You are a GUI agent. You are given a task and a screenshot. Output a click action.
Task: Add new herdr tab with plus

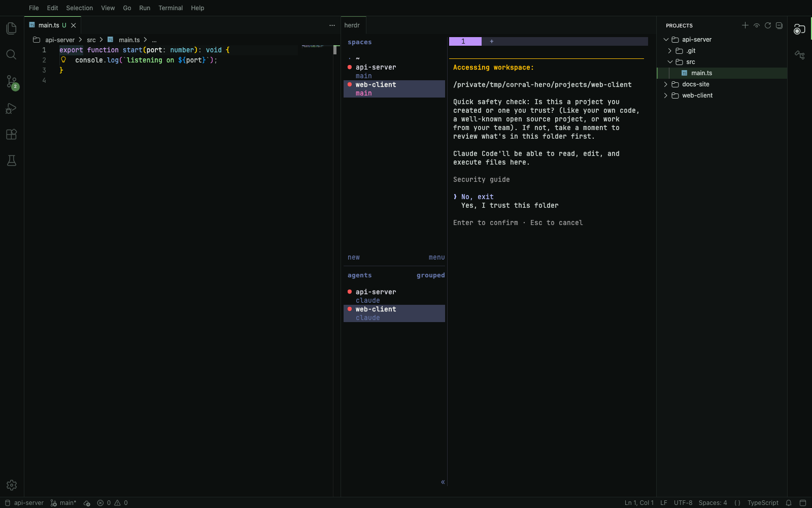(491, 42)
